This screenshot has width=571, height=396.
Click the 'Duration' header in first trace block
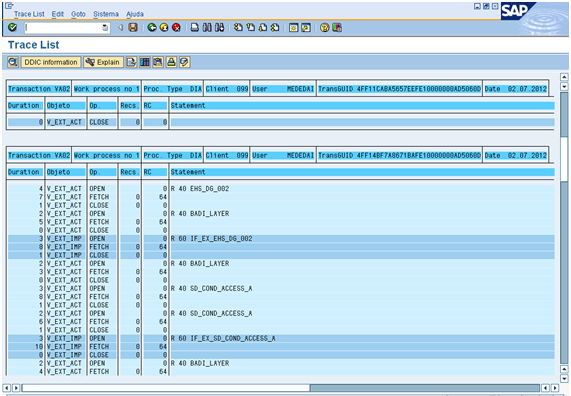24,106
